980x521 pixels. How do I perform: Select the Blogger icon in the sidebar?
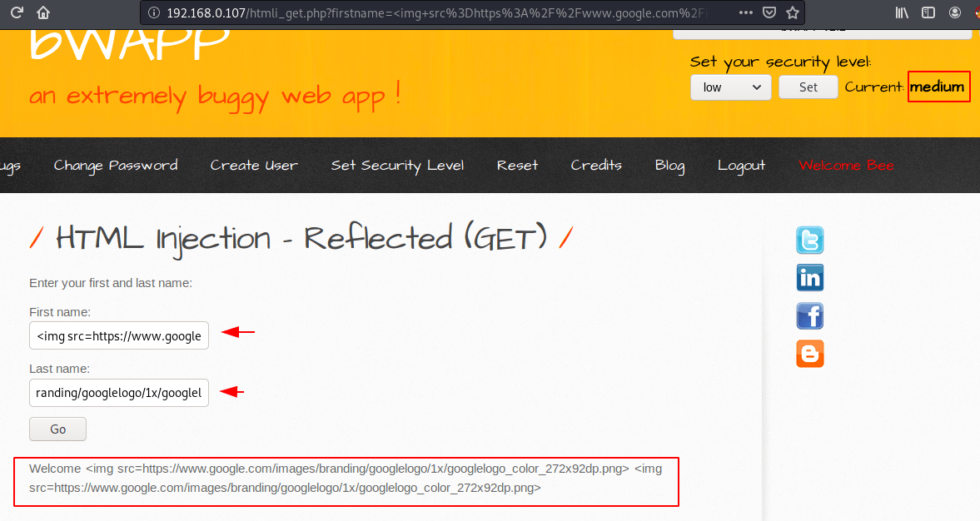point(808,353)
